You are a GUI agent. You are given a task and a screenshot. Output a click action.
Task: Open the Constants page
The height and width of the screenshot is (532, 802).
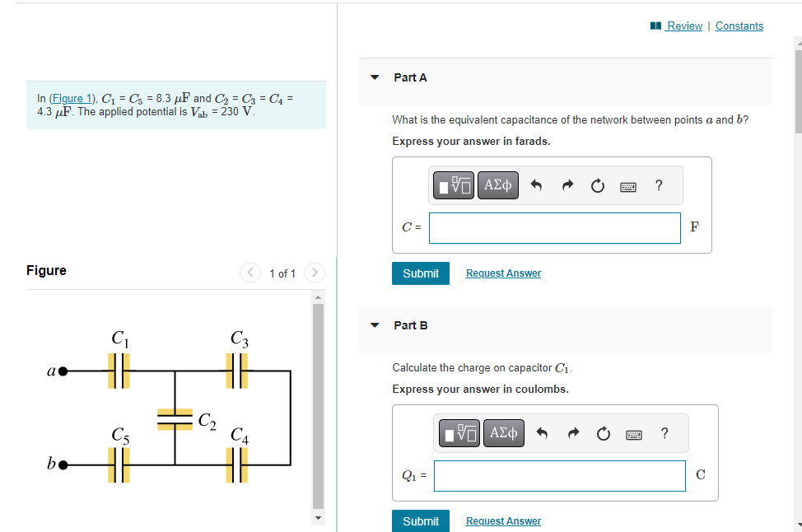[x=739, y=26]
